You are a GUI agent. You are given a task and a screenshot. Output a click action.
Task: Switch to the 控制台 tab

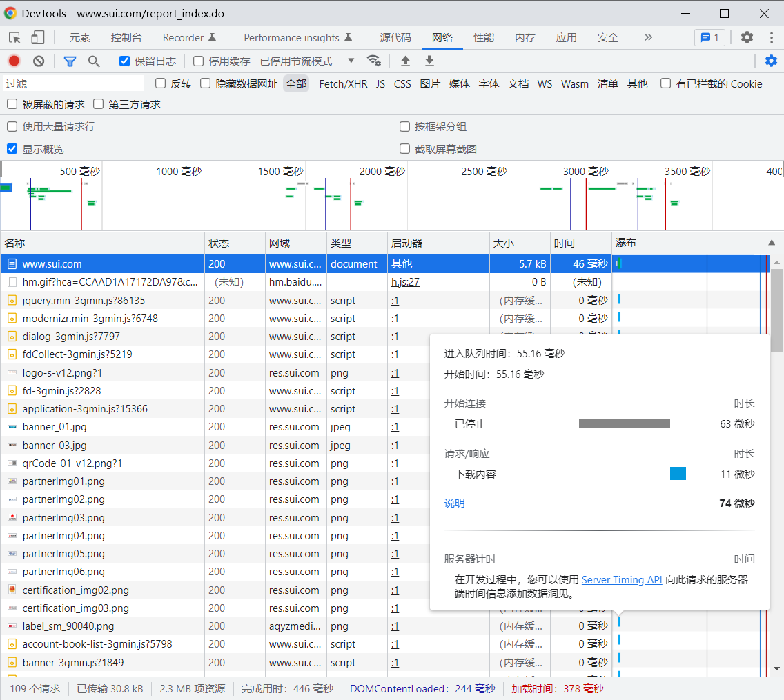[x=126, y=38]
